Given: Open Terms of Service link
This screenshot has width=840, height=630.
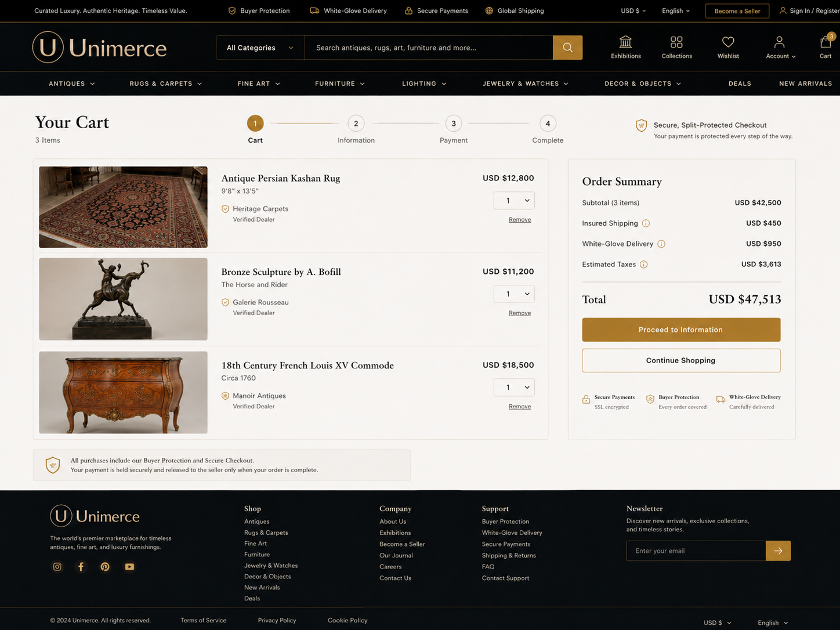Looking at the screenshot, I should click(204, 620).
